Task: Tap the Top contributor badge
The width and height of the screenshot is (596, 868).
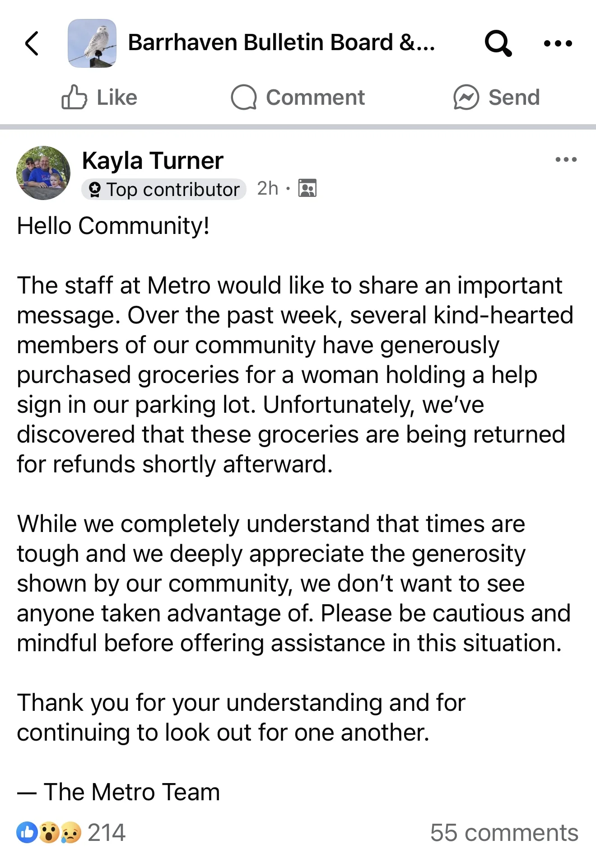Action: [164, 189]
